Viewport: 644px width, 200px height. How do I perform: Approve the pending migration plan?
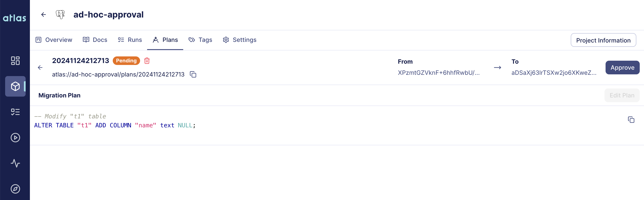coord(622,67)
